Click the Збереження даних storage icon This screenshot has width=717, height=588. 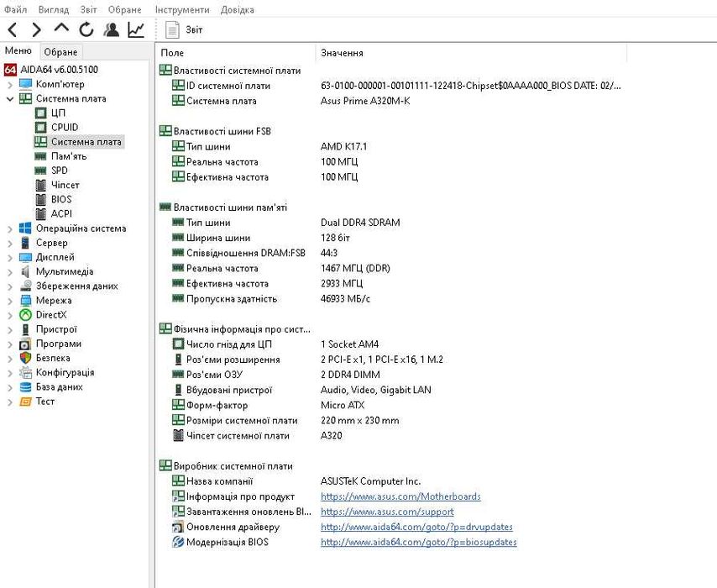25,286
